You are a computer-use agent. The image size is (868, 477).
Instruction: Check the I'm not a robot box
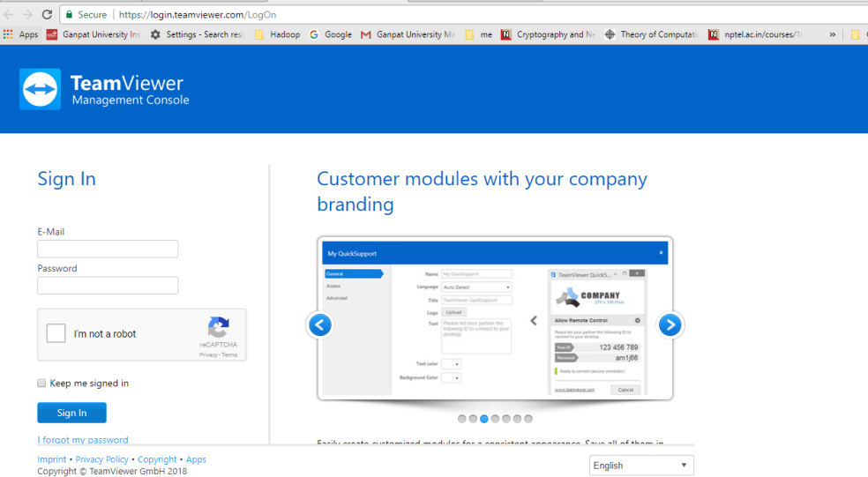(x=56, y=333)
